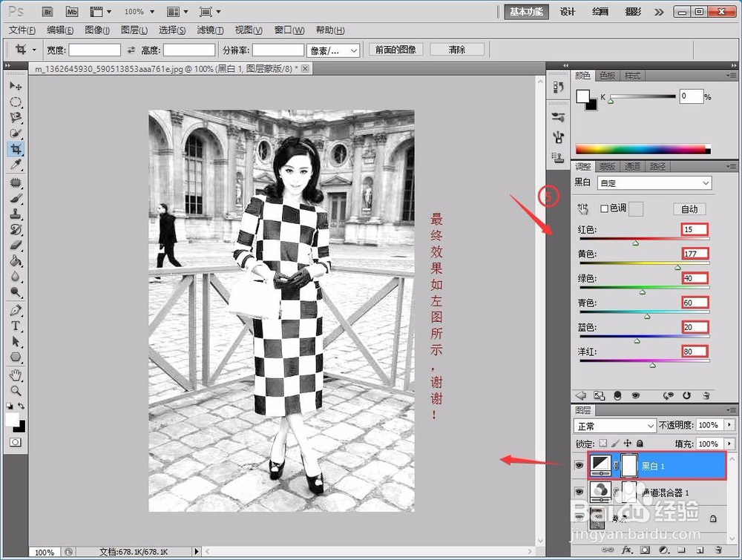Viewport: 742px width, 560px height.
Task: Switch to the 色板 tab
Action: tap(607, 76)
